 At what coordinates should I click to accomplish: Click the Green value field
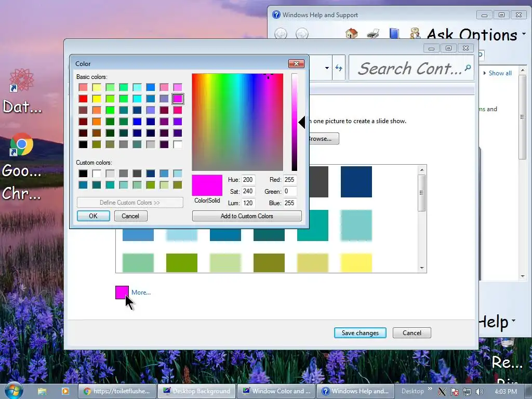[x=290, y=191]
